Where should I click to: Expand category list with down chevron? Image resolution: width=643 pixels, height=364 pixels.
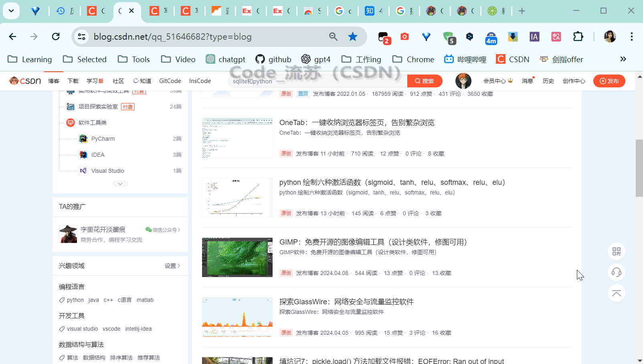click(120, 184)
